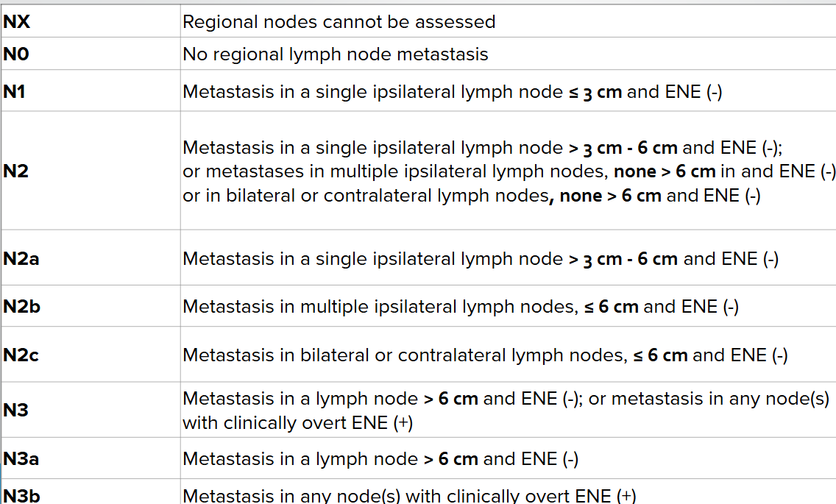Select the 'Regional nodes cannot be assessed' text

click(339, 22)
